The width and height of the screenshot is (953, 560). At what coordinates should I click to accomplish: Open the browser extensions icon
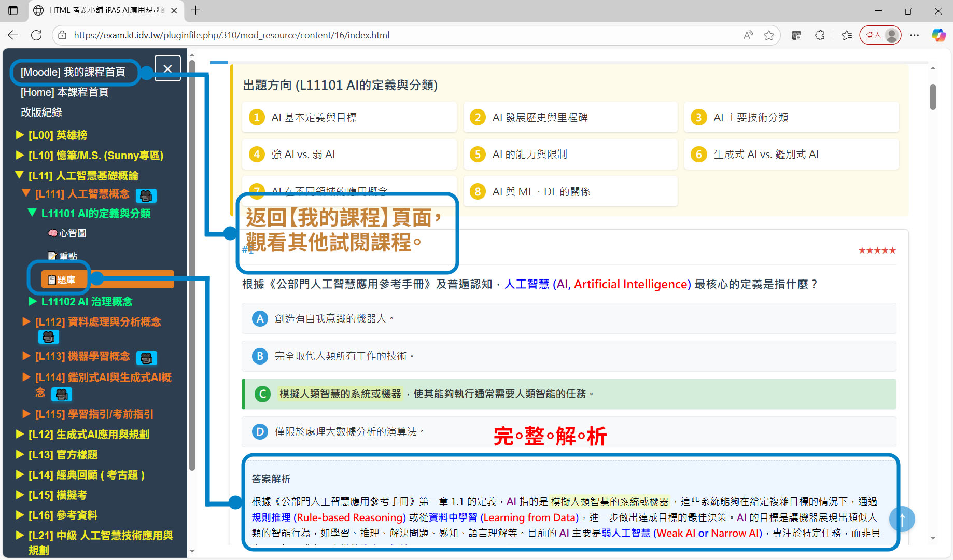820,35
